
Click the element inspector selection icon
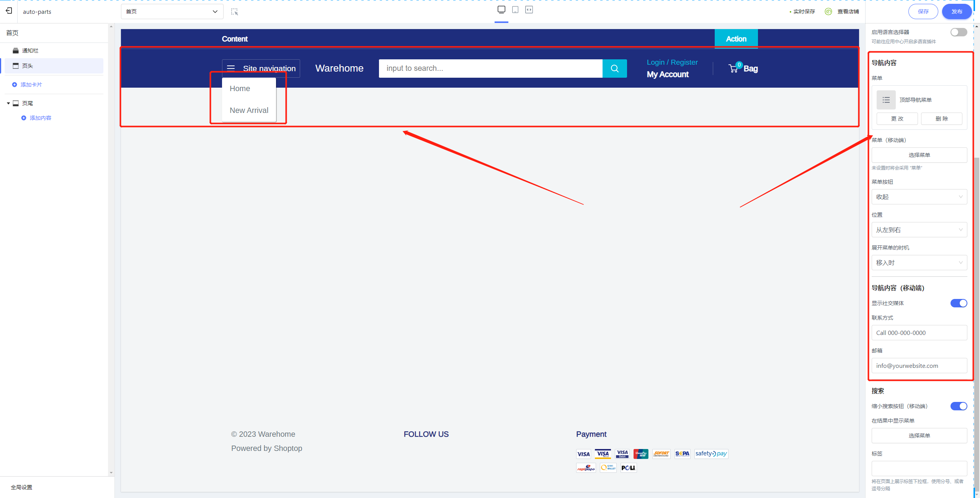click(235, 12)
